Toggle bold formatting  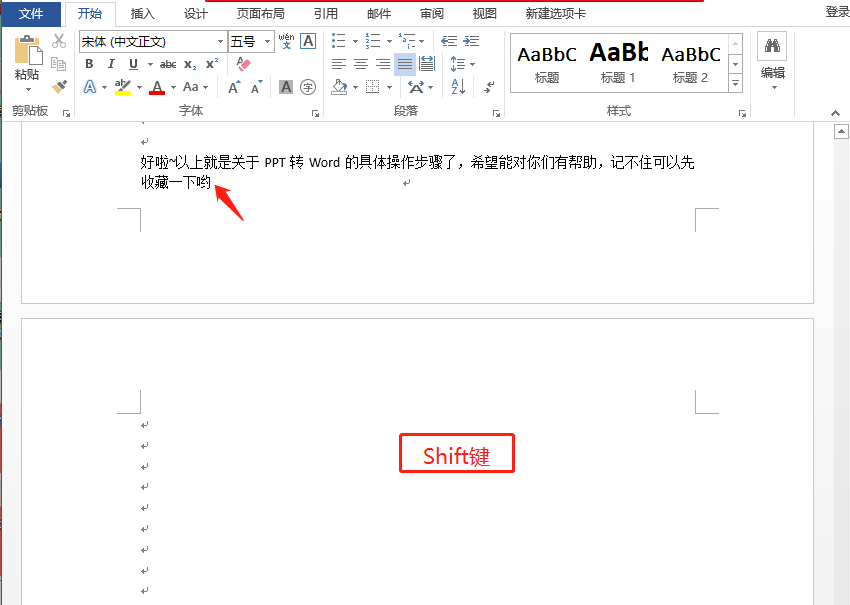pos(89,64)
